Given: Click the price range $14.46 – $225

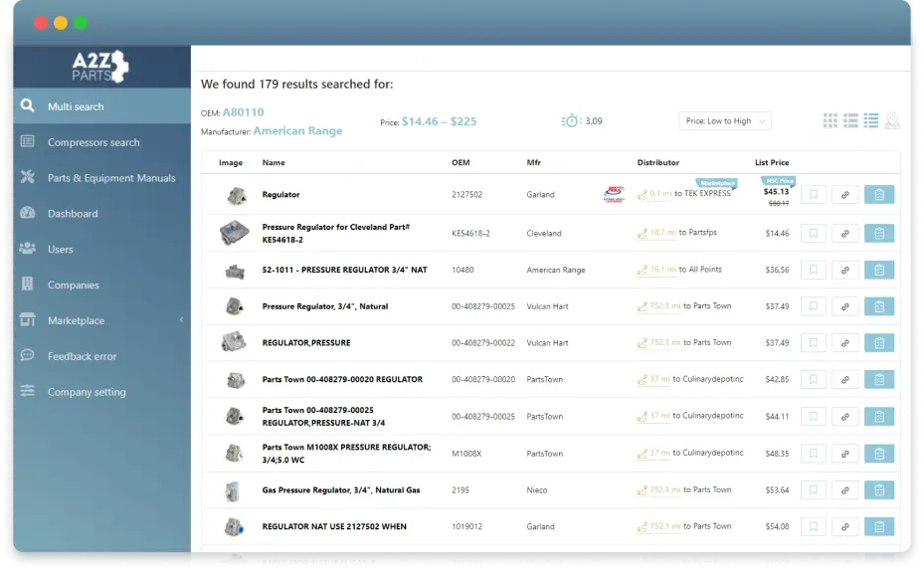Looking at the screenshot, I should (x=439, y=121).
